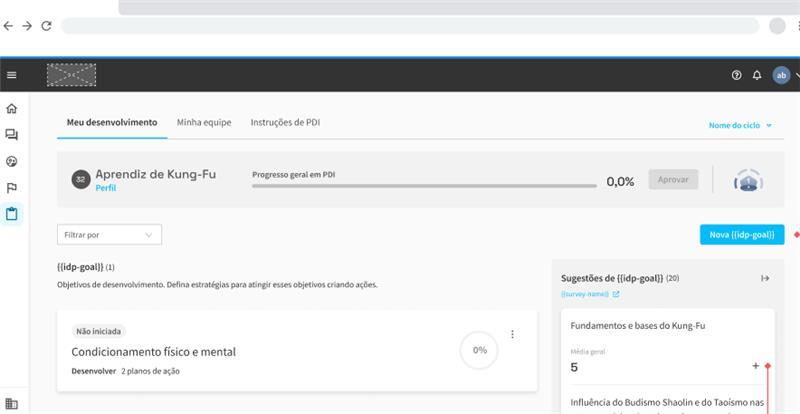Open the three-dot menu on goal card
Screen dimensions: 800x414
click(x=513, y=334)
